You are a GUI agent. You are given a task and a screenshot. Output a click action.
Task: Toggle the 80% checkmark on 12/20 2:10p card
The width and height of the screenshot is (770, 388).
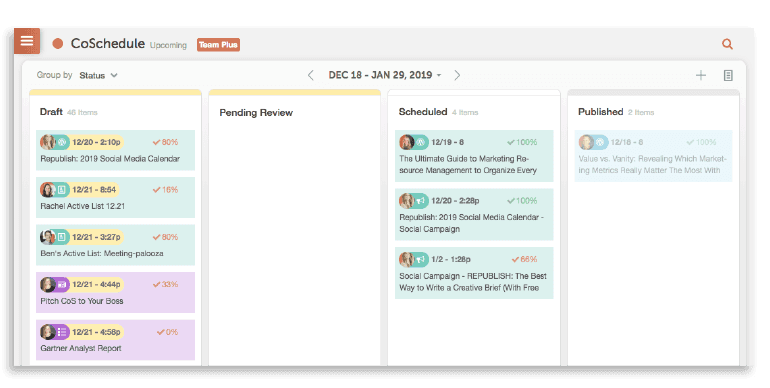[156, 142]
